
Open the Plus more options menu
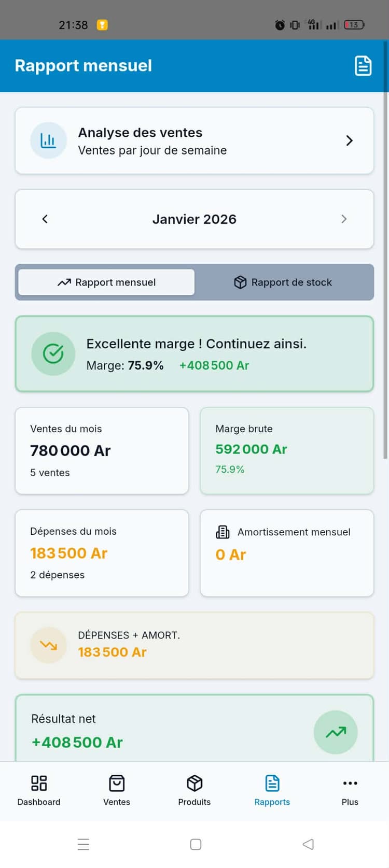[350, 790]
